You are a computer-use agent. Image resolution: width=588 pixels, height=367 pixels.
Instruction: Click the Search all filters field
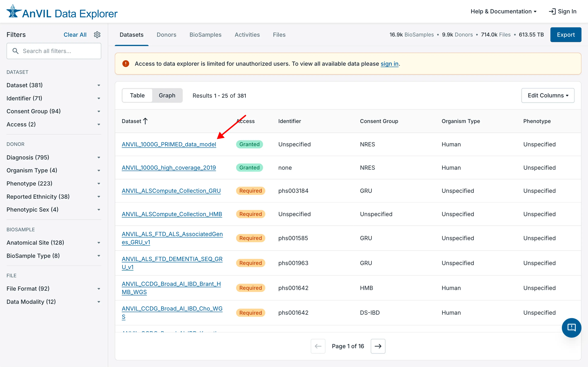(x=54, y=51)
